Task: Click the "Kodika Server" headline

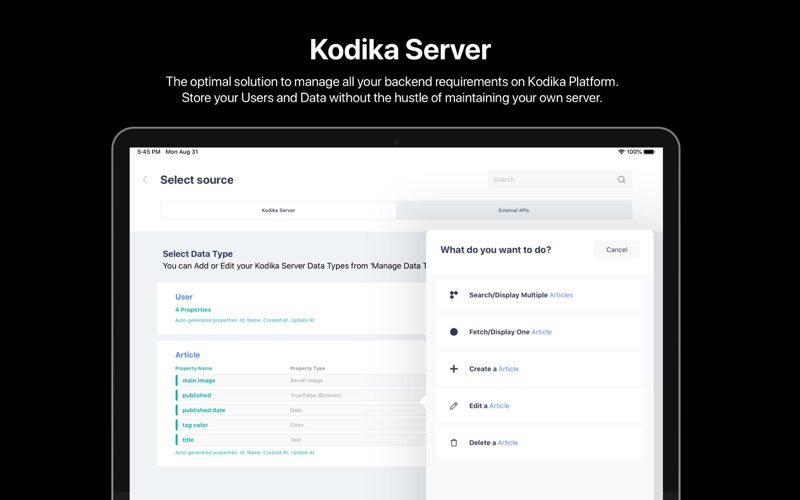Action: click(400, 49)
